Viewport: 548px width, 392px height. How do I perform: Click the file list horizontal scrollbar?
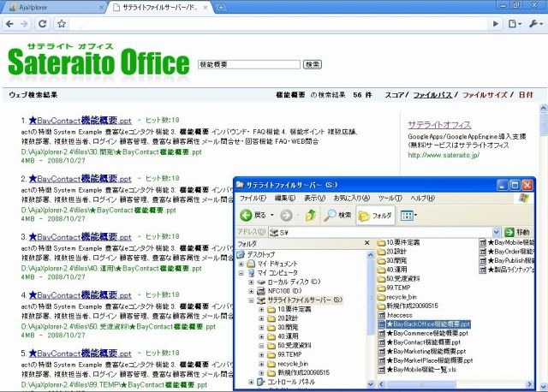pos(456,384)
